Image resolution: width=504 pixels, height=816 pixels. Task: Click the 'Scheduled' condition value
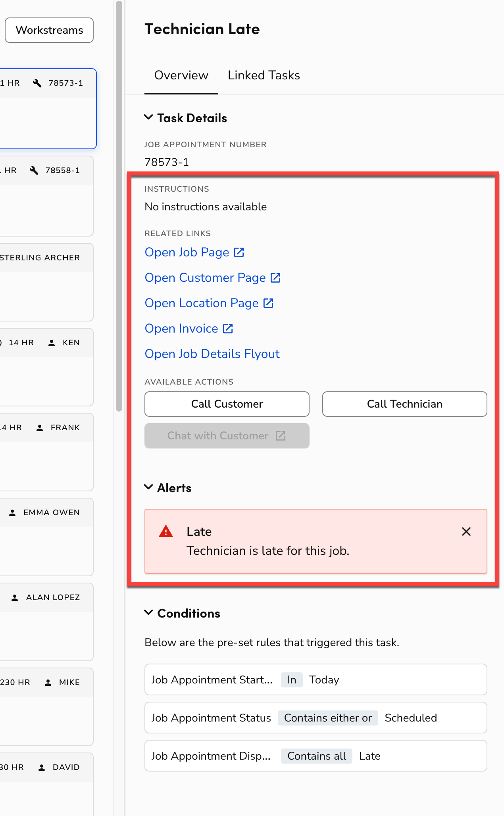coord(411,718)
